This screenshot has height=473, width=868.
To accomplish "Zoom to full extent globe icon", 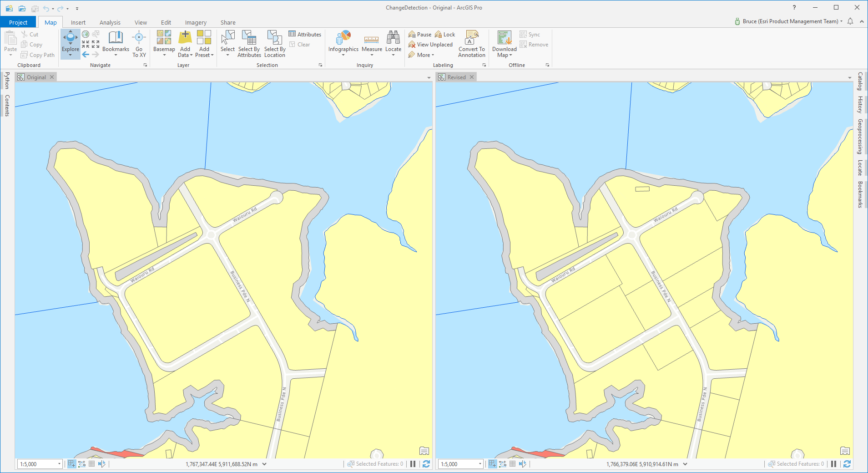I will (86, 34).
